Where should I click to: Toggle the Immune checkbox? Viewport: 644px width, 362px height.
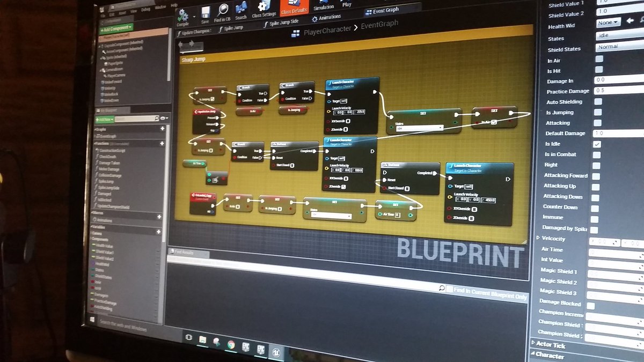pos(594,218)
